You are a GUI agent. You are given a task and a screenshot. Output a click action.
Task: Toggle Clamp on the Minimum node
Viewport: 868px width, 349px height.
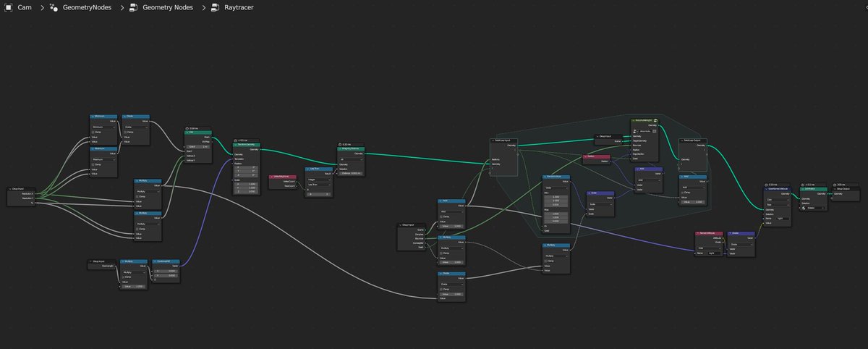tap(93, 132)
